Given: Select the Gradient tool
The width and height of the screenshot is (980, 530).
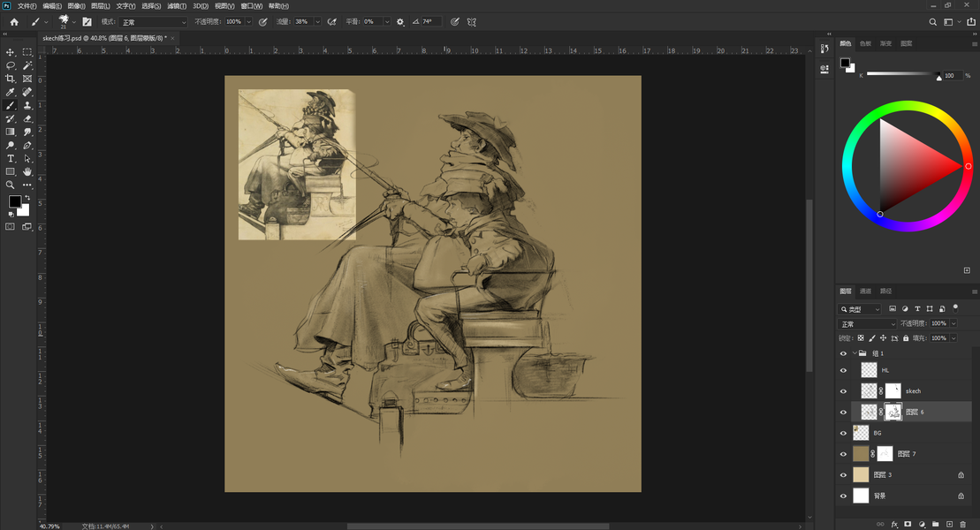Looking at the screenshot, I should (x=10, y=132).
